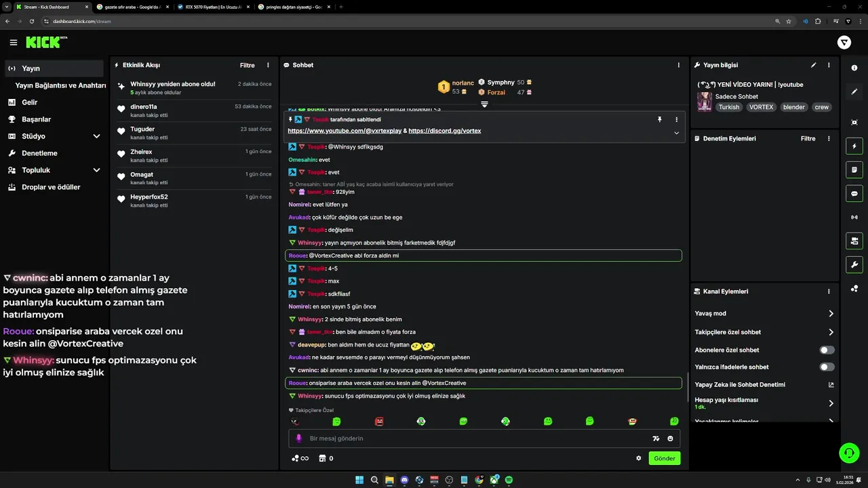868x488 pixels.
Task: Click Filtre in Denetim Eylemleri header
Action: coord(808,138)
